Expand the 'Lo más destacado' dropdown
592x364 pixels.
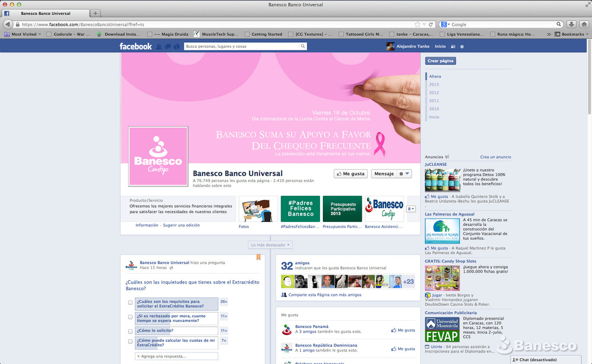(x=270, y=245)
